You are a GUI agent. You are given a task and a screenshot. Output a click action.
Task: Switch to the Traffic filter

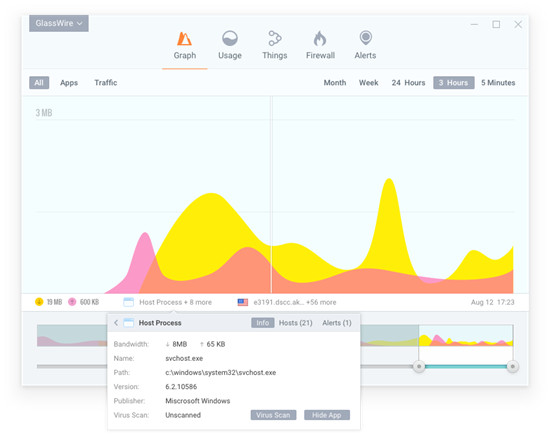tap(106, 83)
